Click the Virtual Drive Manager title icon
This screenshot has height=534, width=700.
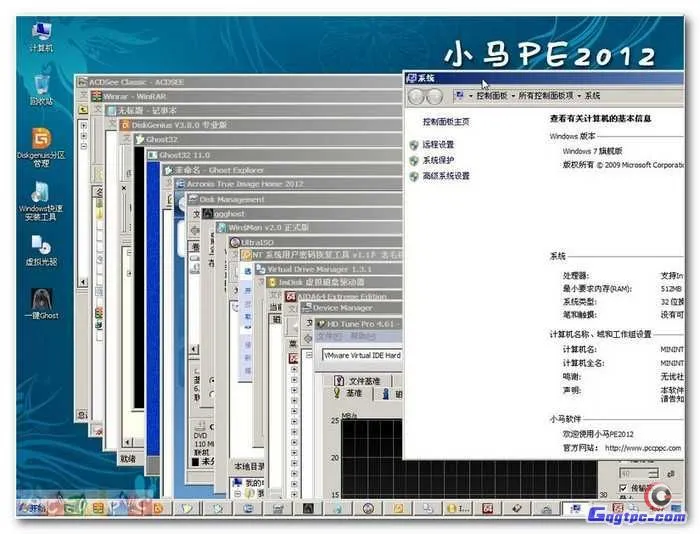click(x=261, y=269)
